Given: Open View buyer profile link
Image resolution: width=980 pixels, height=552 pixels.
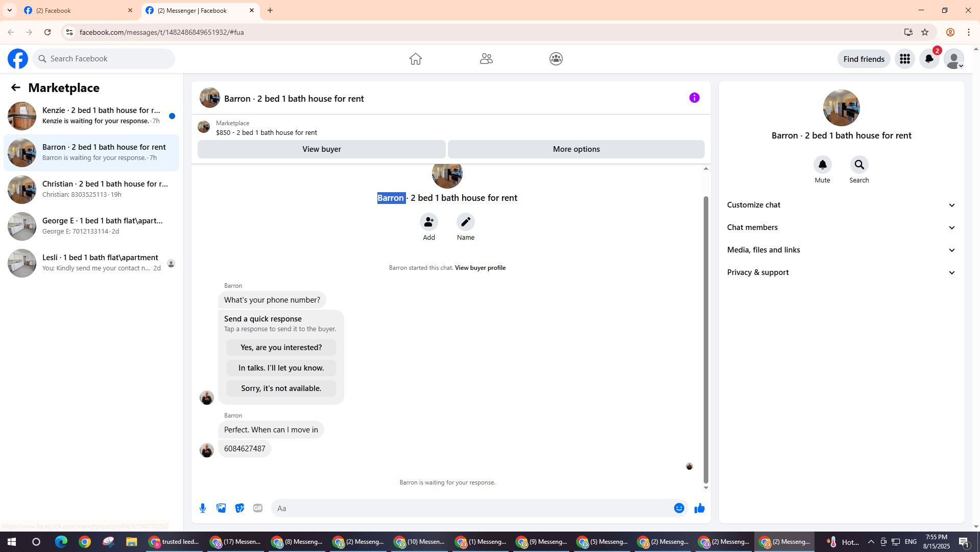Looking at the screenshot, I should pyautogui.click(x=480, y=268).
